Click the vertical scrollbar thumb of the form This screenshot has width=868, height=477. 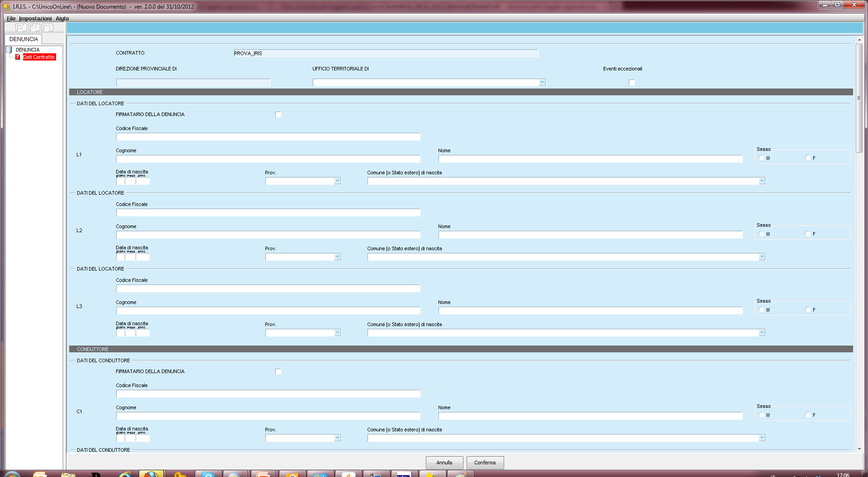tap(859, 98)
